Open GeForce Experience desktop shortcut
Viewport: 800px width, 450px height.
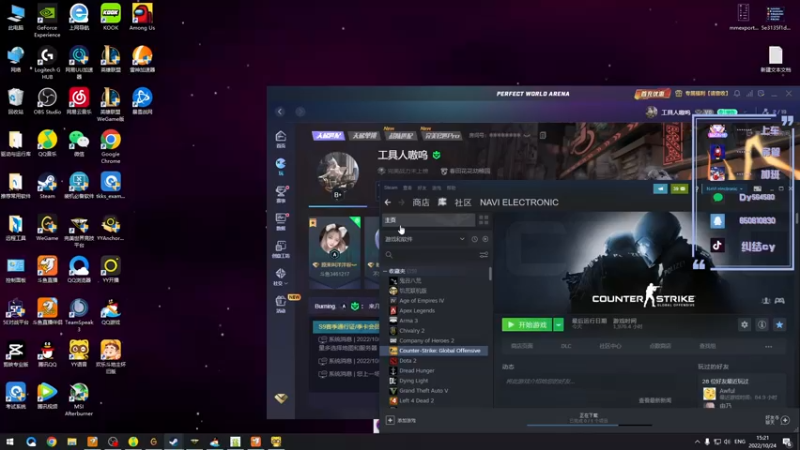[x=47, y=21]
